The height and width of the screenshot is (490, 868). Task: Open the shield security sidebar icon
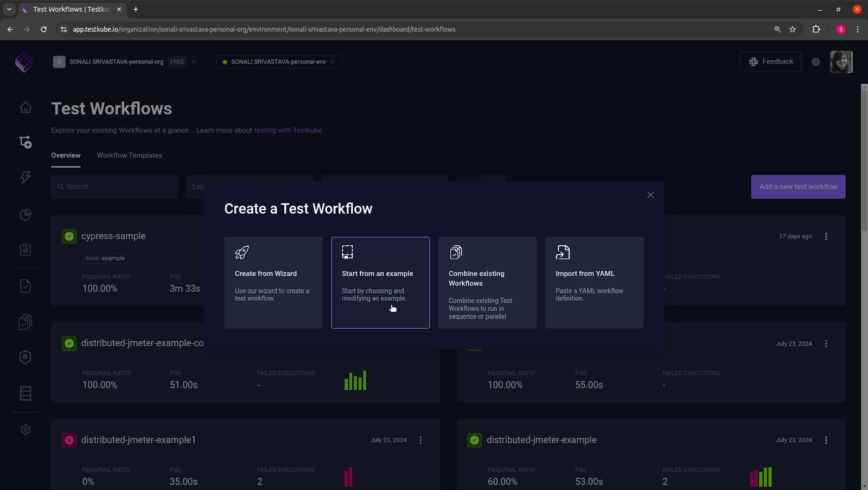click(x=25, y=357)
